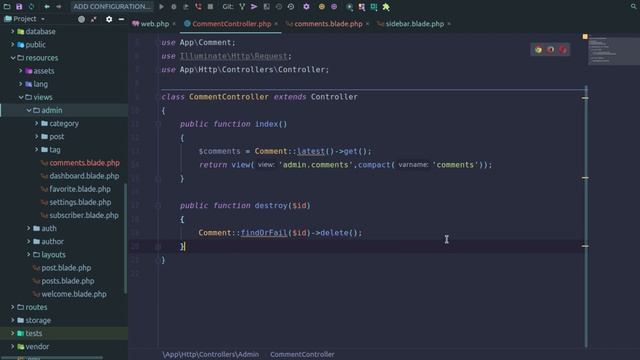Click the Git rollback revert icon
Viewport: 640px width, 360px height.
tap(291, 7)
